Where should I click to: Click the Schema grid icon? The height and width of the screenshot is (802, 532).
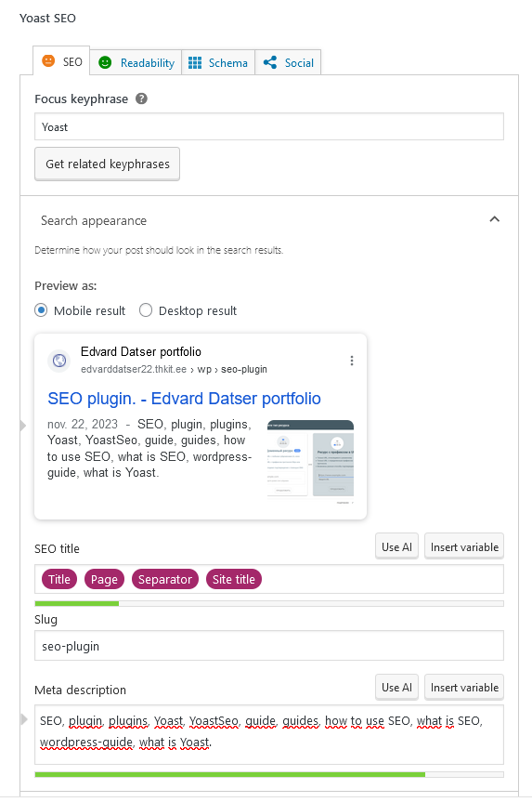pyautogui.click(x=195, y=62)
